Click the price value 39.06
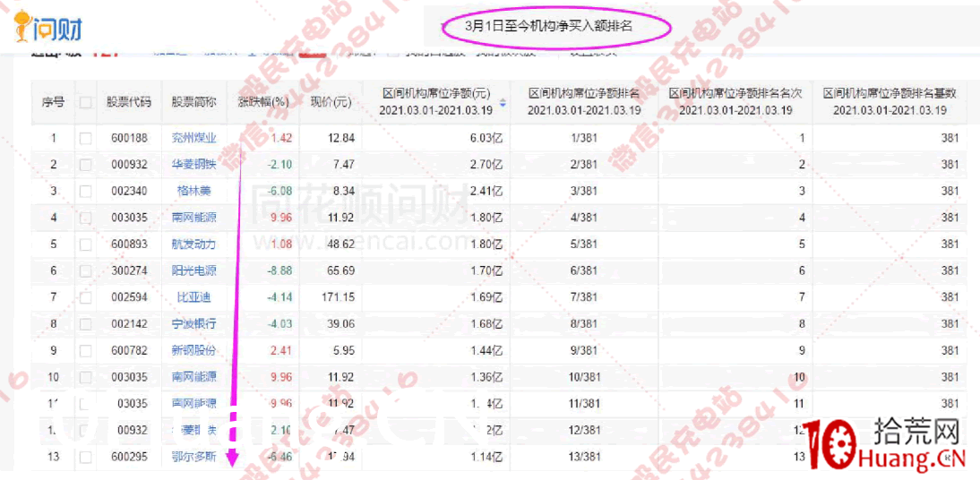This screenshot has height=480, width=980. [x=340, y=324]
